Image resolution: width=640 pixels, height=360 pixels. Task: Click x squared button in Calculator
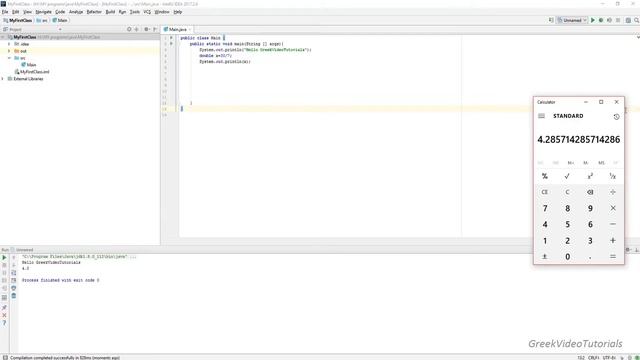(x=590, y=176)
